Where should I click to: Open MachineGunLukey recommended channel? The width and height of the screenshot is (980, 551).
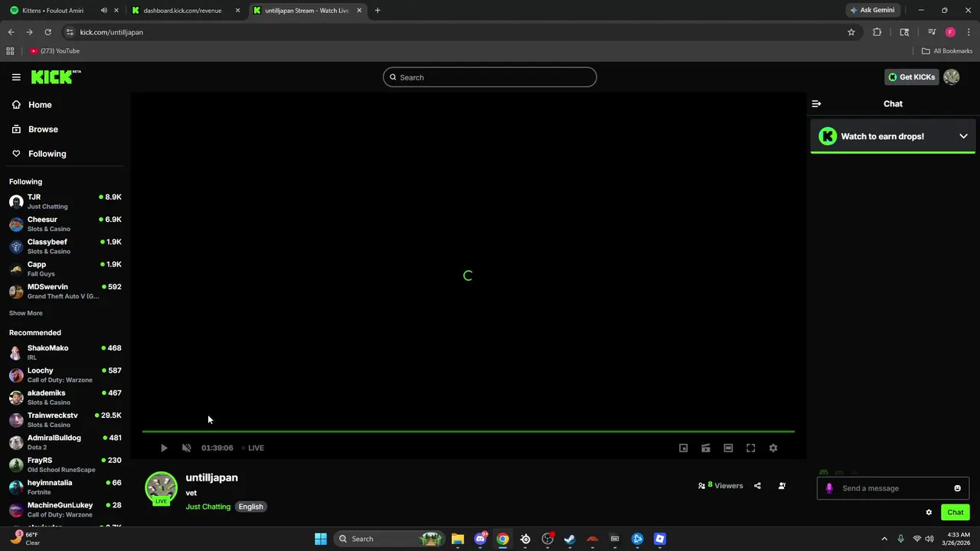point(65,509)
